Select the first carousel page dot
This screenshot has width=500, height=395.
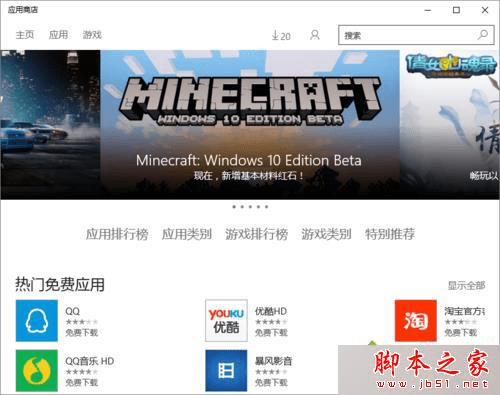[x=234, y=207]
